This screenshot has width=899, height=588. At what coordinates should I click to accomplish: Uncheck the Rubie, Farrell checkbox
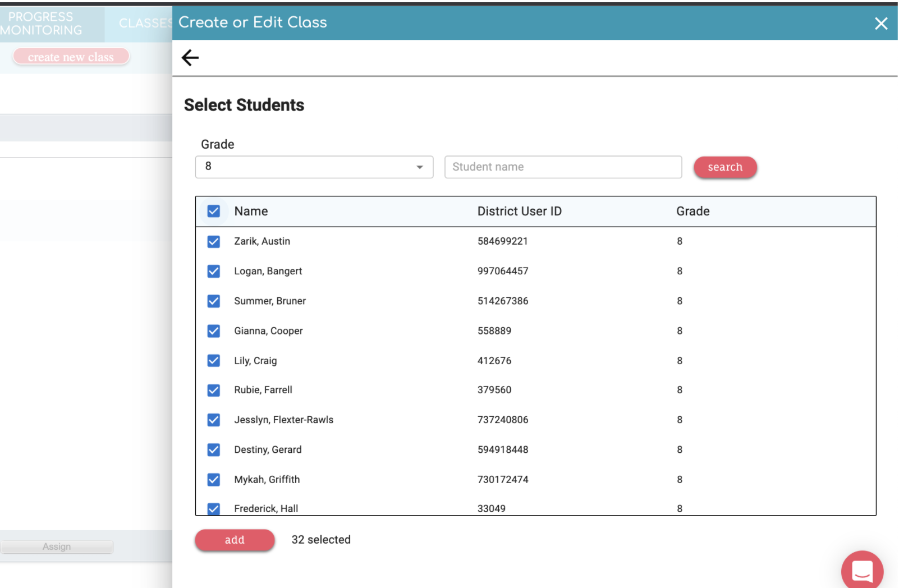pos(214,391)
